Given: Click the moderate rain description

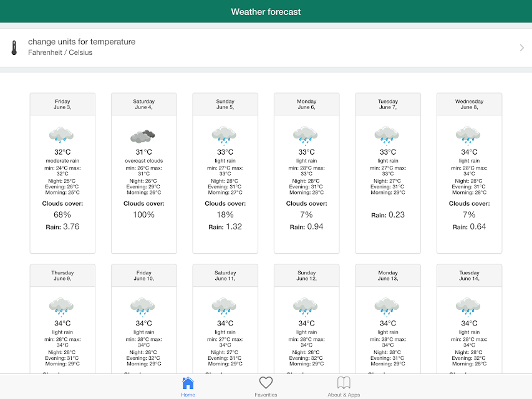Looking at the screenshot, I should (x=62, y=161).
